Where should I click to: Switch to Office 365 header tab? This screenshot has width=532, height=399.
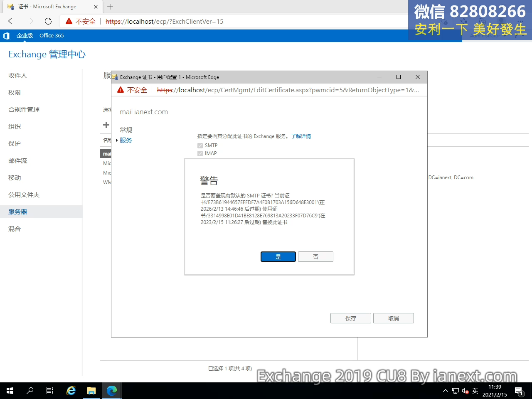52,35
